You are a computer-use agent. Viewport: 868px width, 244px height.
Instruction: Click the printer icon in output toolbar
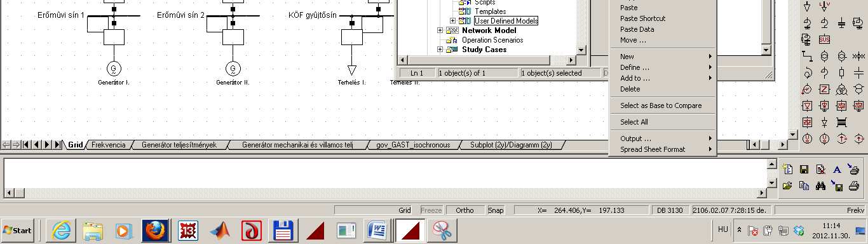853,186
